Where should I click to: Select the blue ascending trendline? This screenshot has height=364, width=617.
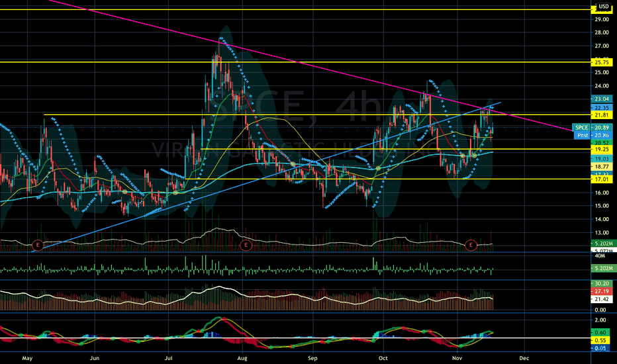265,177
